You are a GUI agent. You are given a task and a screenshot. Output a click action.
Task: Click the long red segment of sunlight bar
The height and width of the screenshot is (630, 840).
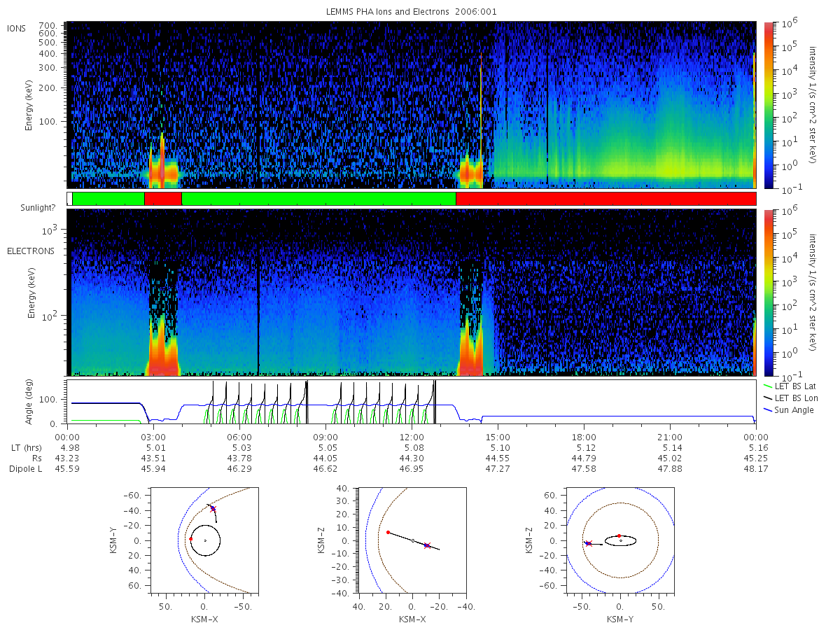(605, 199)
